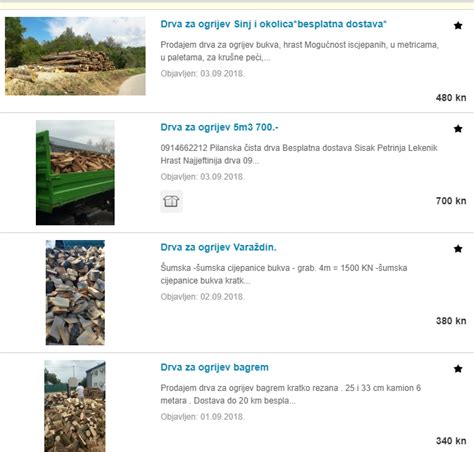Click description starting 'Prodajem drva za ogrijev bukva'

(300, 51)
